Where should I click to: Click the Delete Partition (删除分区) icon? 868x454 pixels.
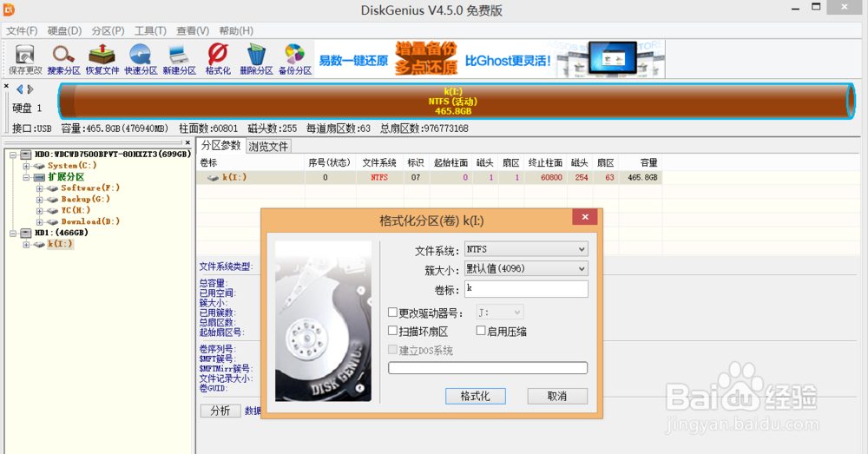[x=256, y=59]
